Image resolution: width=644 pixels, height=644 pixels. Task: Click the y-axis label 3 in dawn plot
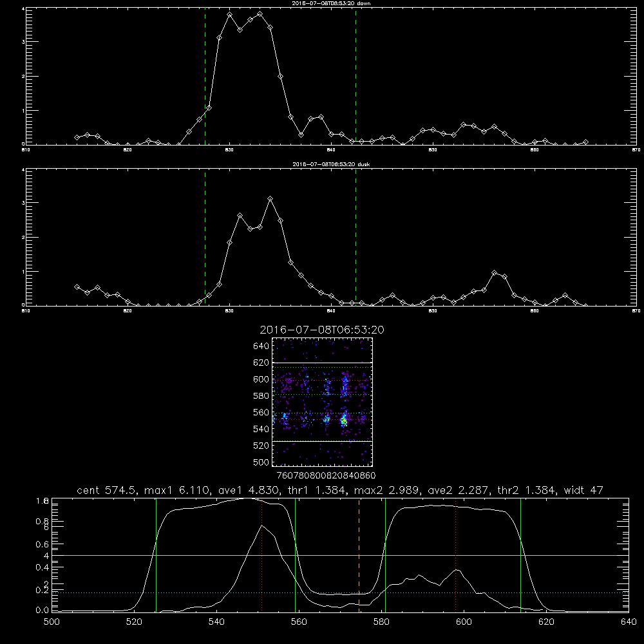pyautogui.click(x=23, y=42)
